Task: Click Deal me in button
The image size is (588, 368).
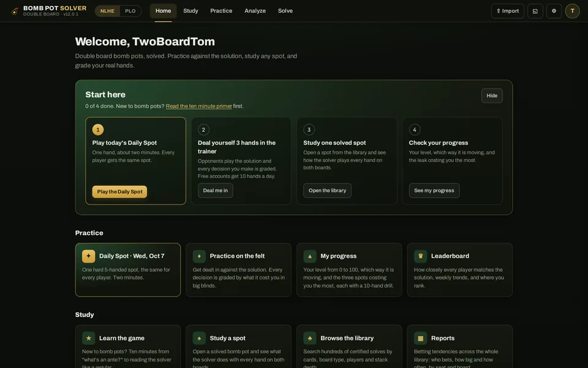Action: tap(215, 190)
